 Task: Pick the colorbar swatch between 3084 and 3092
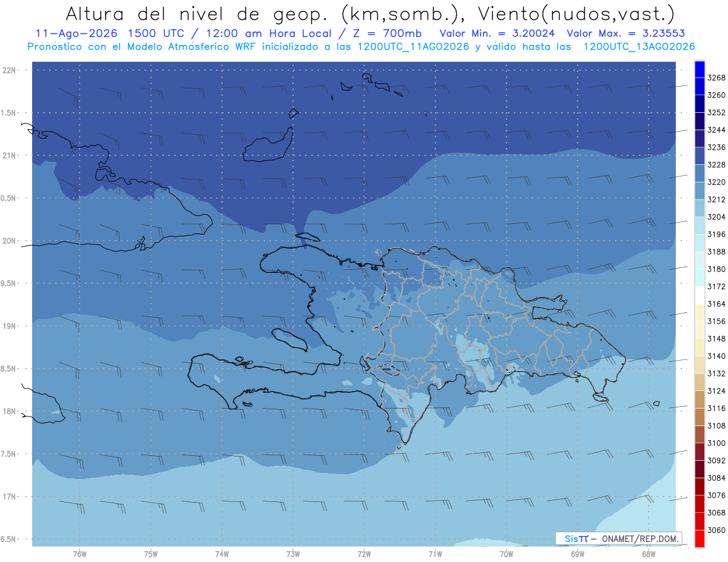click(x=699, y=469)
